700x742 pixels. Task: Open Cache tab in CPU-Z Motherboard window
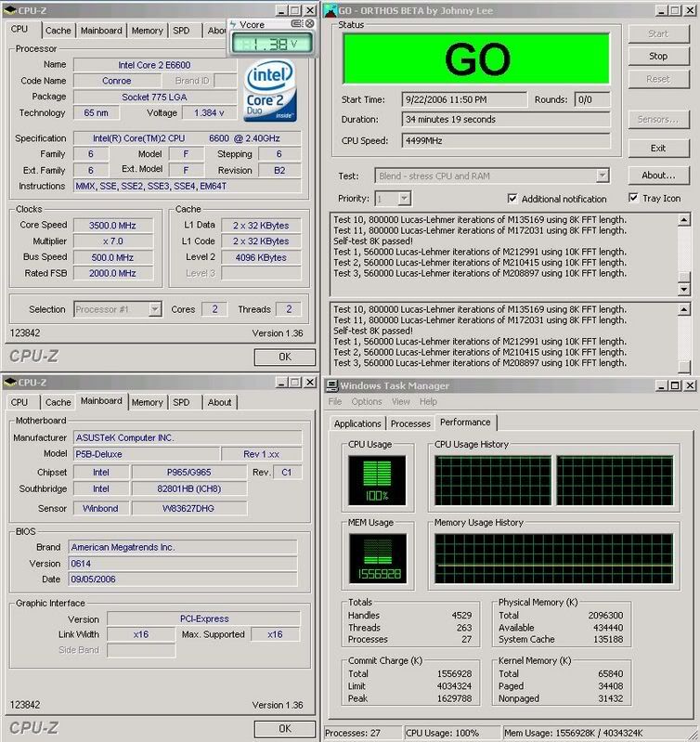58,402
